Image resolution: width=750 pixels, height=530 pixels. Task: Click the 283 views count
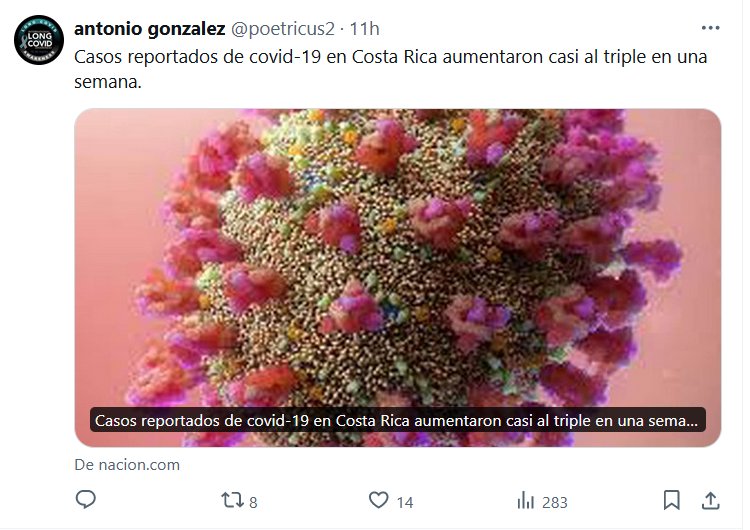pos(555,502)
